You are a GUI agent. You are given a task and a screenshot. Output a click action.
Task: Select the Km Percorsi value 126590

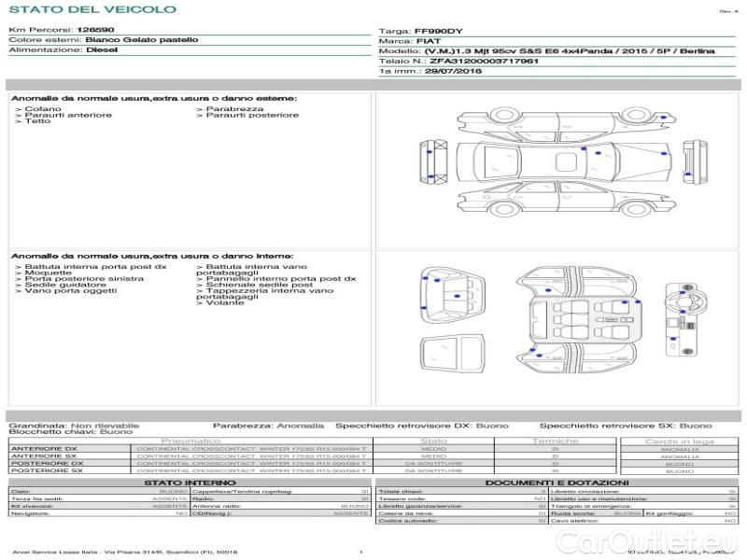(x=95, y=30)
